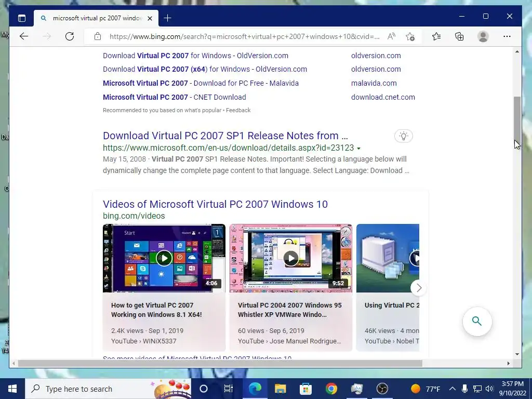532x399 pixels.
Task: Open Microsoft Virtual PC 2007 Malavida link
Action: pyautogui.click(x=201, y=83)
